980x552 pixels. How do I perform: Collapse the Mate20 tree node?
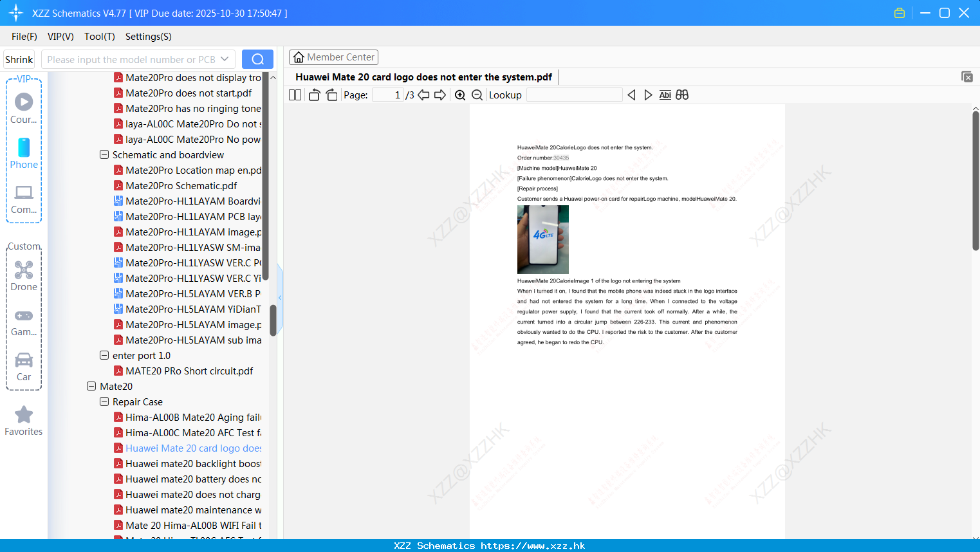(91, 386)
